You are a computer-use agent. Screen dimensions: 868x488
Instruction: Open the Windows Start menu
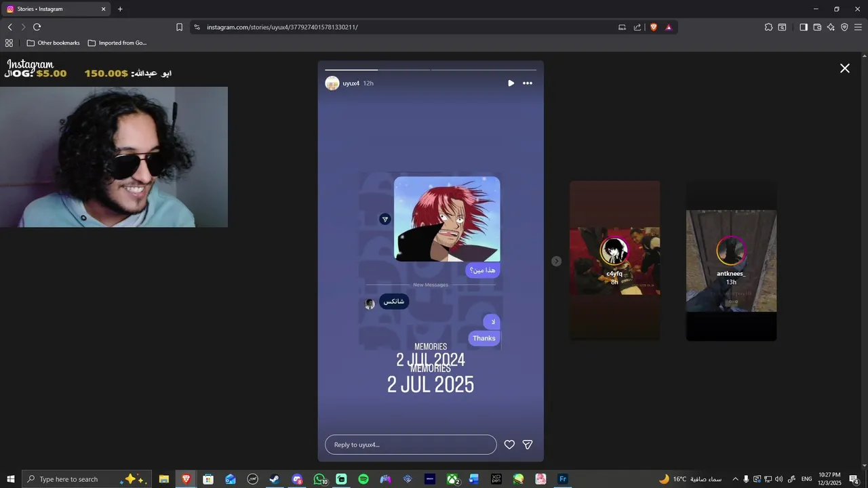coord(11,479)
